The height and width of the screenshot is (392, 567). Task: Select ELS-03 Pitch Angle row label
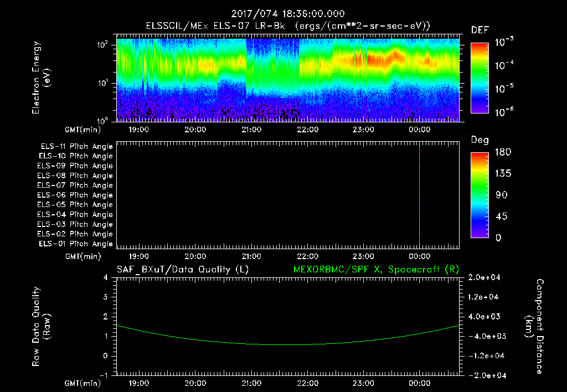pos(75,225)
